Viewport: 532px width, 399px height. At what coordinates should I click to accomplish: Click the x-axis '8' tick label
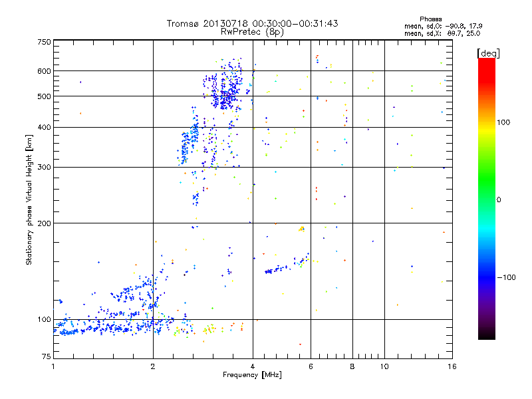(352, 366)
